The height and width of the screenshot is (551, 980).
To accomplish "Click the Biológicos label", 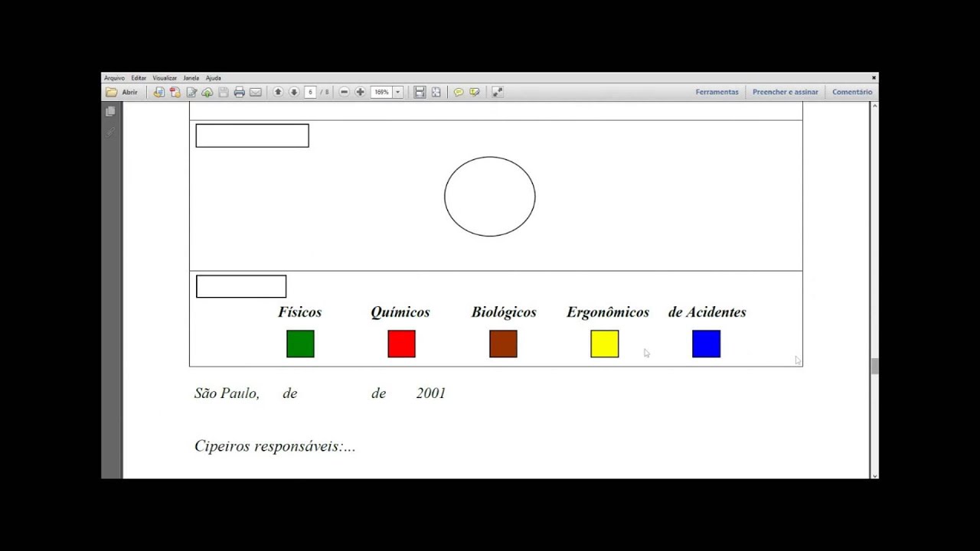I will 504,312.
